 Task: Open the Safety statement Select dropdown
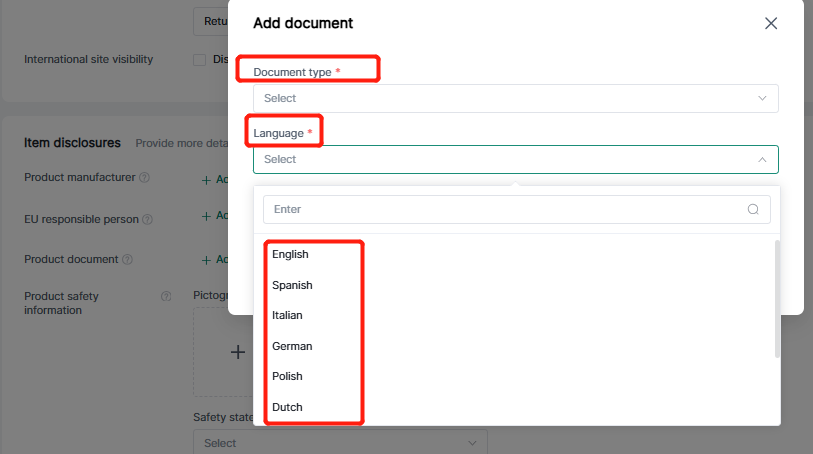point(339,442)
